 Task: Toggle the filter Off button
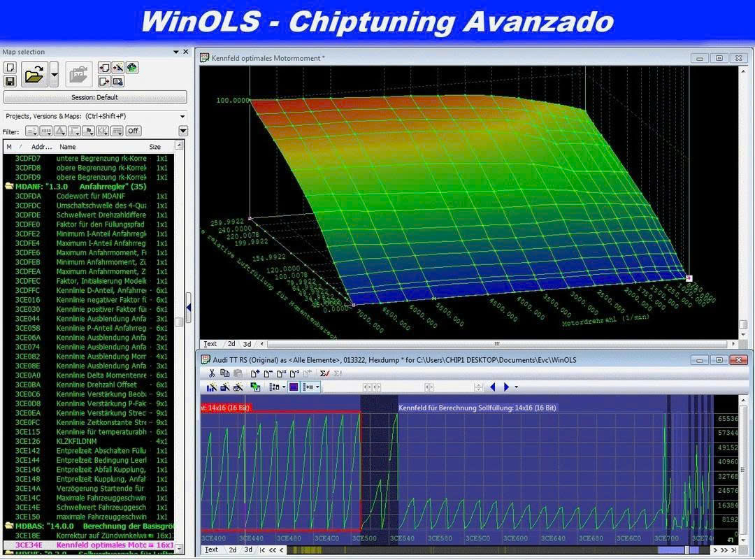click(x=132, y=131)
